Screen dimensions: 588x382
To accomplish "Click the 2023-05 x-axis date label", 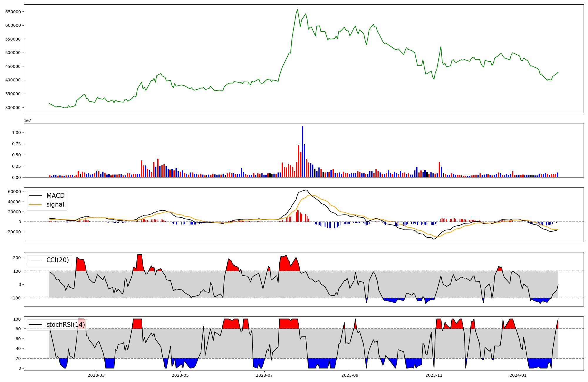I will click(x=180, y=375).
